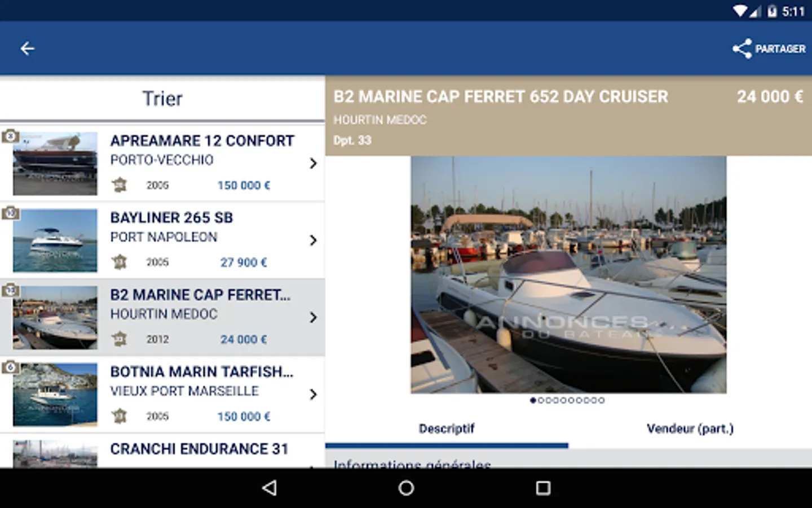Click the 2012 year in B2 Marine row
Image resolution: width=812 pixels, height=508 pixels.
pyautogui.click(x=157, y=339)
